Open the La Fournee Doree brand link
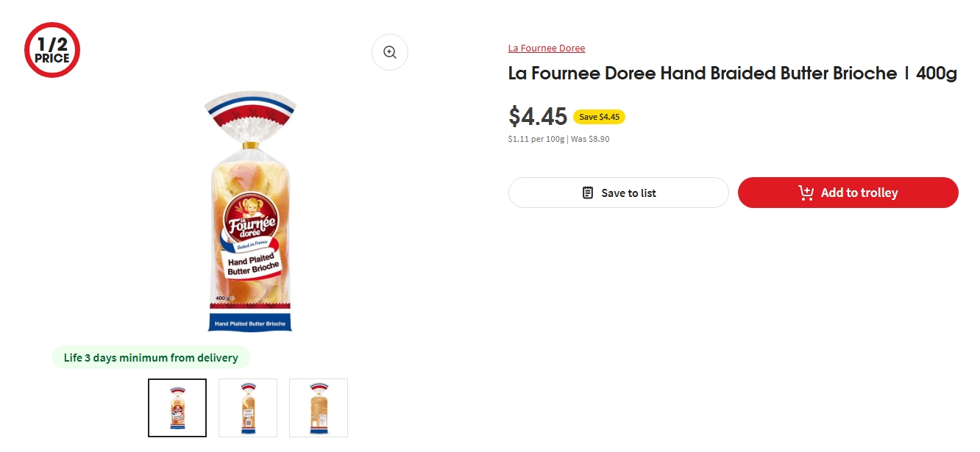 [x=547, y=49]
